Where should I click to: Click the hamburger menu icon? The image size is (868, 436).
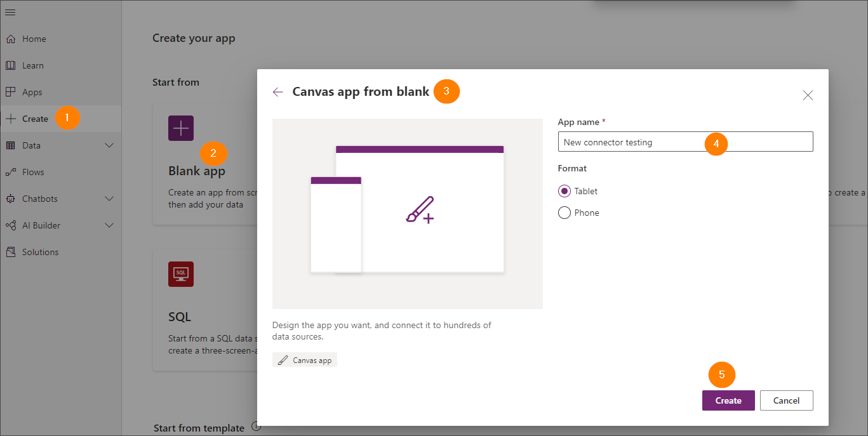(x=10, y=13)
